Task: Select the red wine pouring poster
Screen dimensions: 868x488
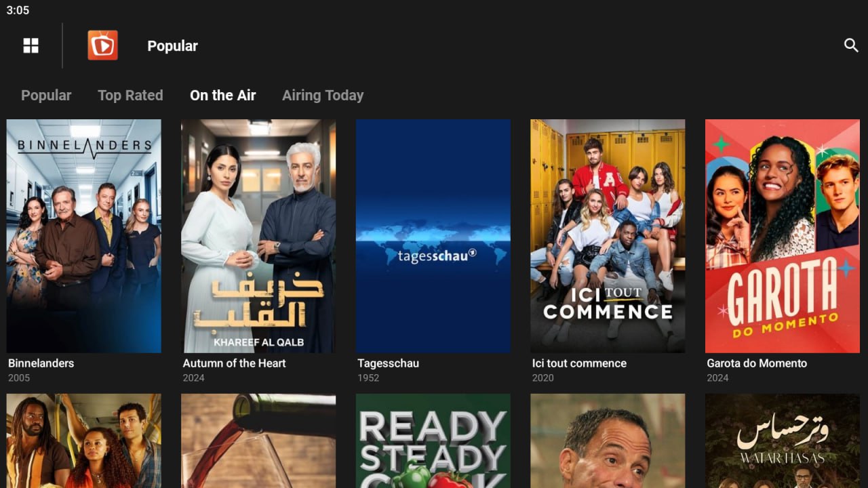Action: [258, 441]
